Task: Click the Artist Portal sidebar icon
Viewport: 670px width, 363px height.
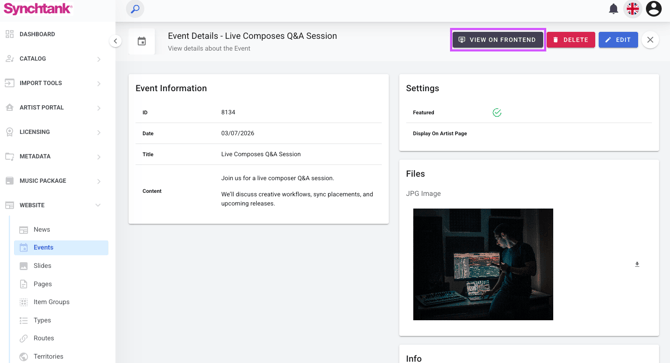Action: pyautogui.click(x=9, y=108)
